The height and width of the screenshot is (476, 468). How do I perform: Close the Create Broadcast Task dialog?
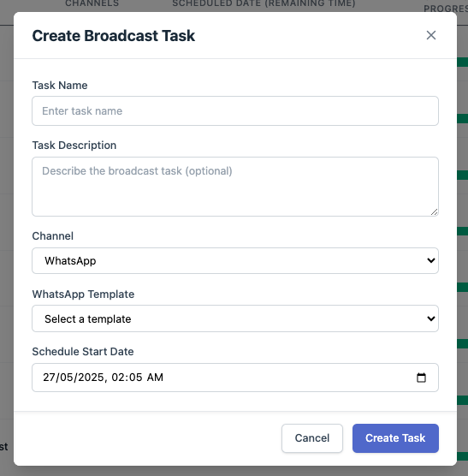click(x=431, y=35)
